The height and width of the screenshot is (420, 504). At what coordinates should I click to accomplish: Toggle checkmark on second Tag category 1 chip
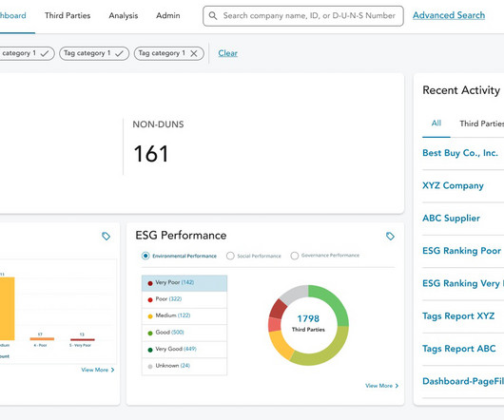click(x=119, y=53)
